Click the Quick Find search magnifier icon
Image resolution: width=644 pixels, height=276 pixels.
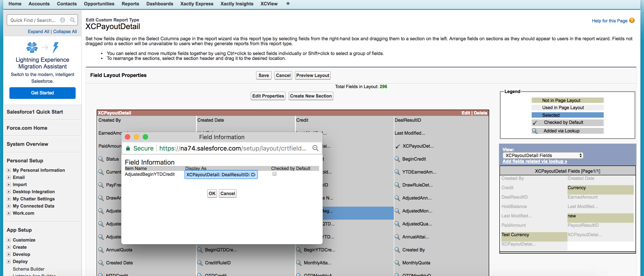73,20
